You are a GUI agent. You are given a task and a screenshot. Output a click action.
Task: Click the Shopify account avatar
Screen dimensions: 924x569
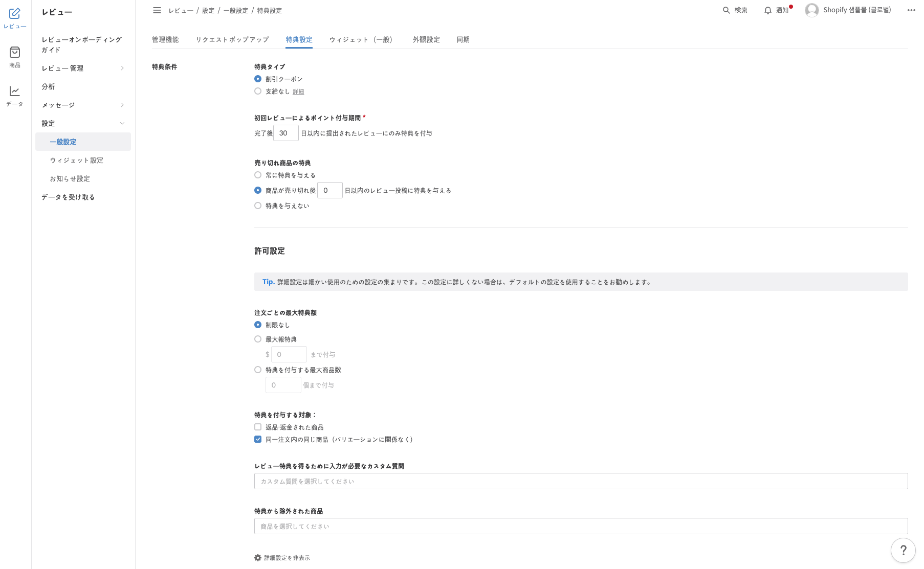coord(811,10)
